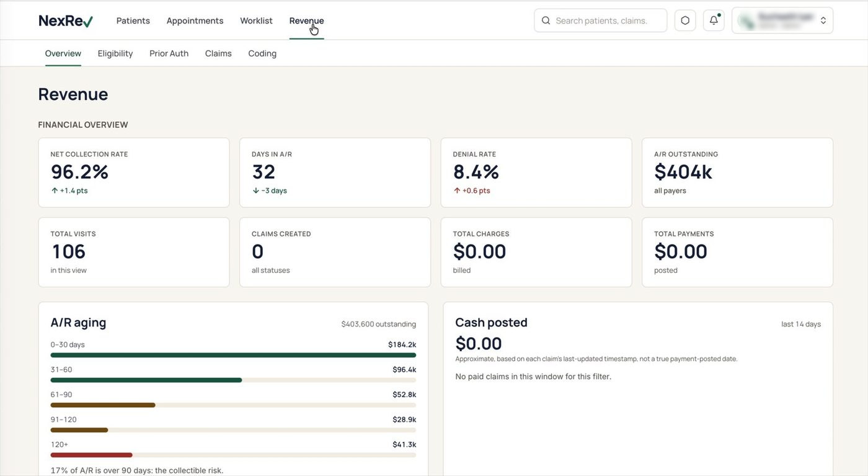Open the notifications bell
868x476 pixels.
(x=714, y=20)
